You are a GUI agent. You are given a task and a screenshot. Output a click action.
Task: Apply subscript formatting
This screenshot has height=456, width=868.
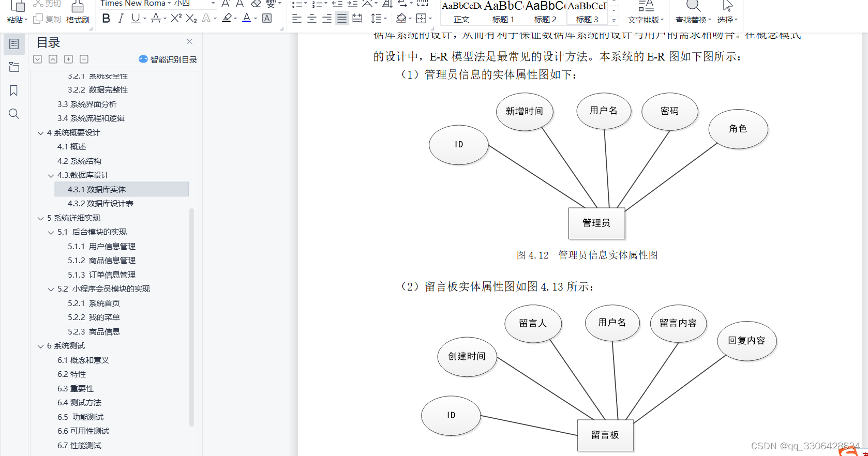[191, 19]
